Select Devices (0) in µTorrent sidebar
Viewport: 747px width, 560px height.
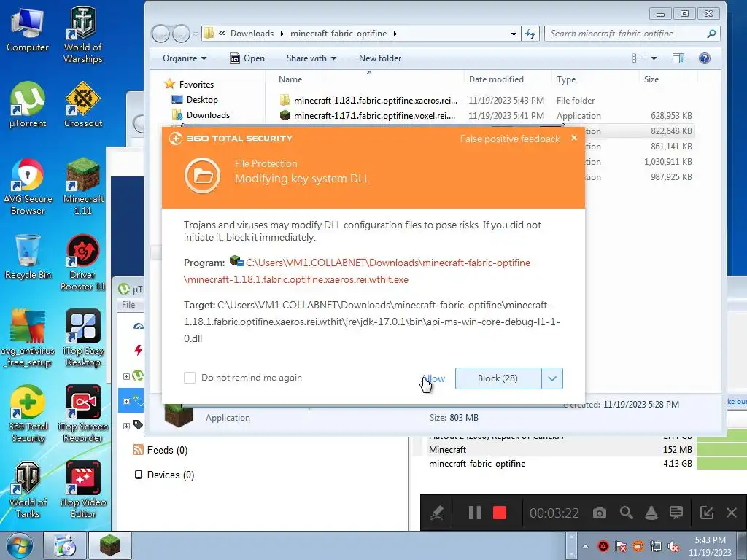click(x=164, y=475)
